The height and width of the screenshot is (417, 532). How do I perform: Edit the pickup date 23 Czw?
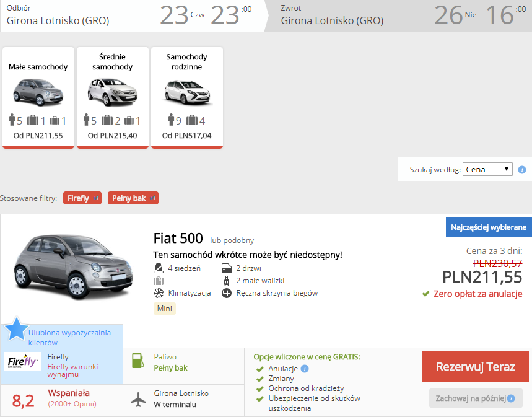(182, 15)
